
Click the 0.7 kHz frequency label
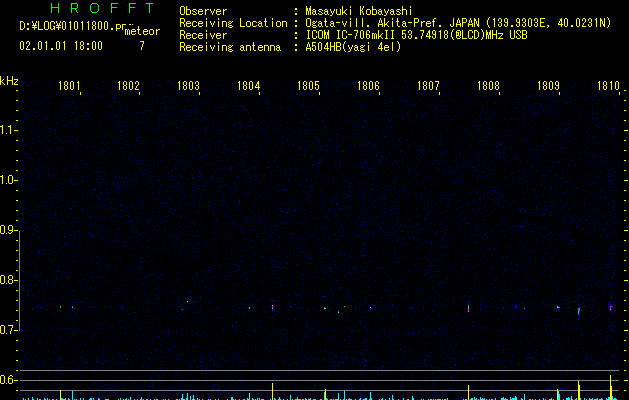coord(8,330)
